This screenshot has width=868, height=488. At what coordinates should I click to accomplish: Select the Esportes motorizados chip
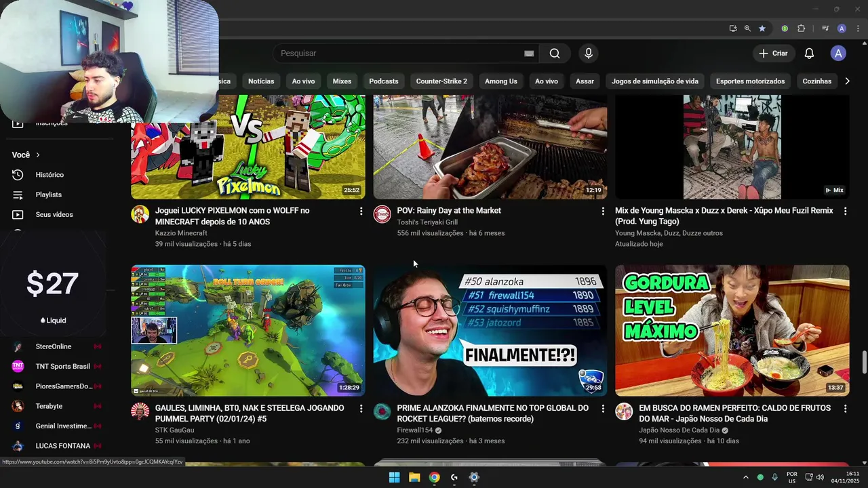click(x=750, y=81)
